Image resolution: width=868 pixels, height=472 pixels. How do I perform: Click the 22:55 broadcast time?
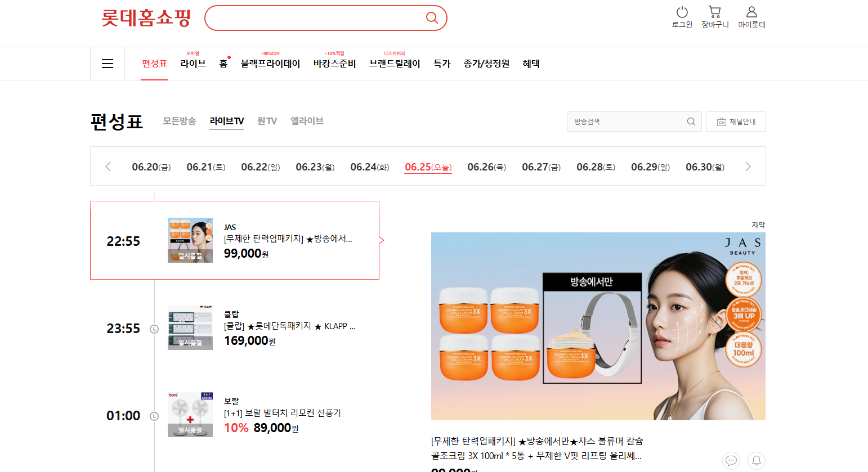123,241
